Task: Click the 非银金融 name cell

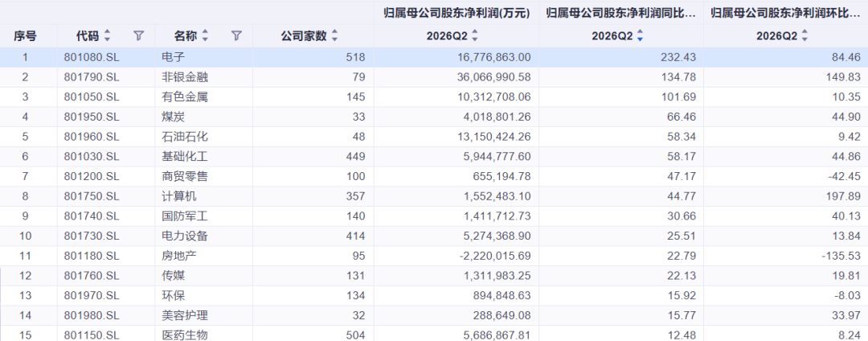Action: click(185, 77)
